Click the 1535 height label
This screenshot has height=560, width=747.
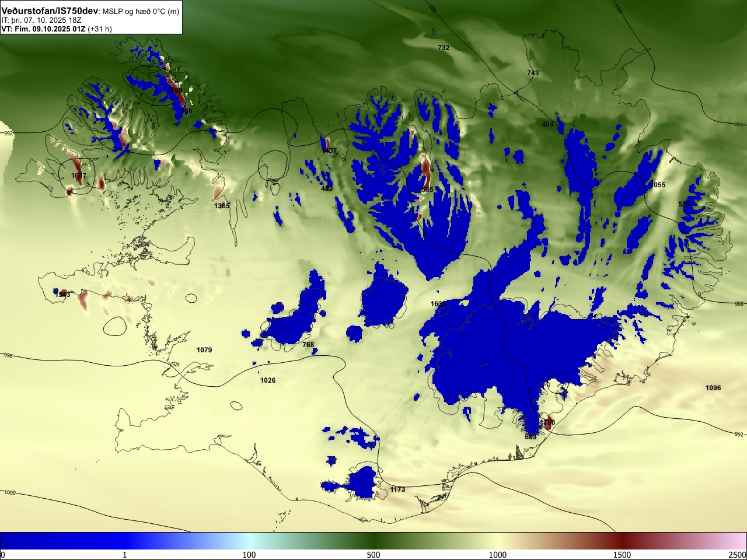click(x=426, y=190)
